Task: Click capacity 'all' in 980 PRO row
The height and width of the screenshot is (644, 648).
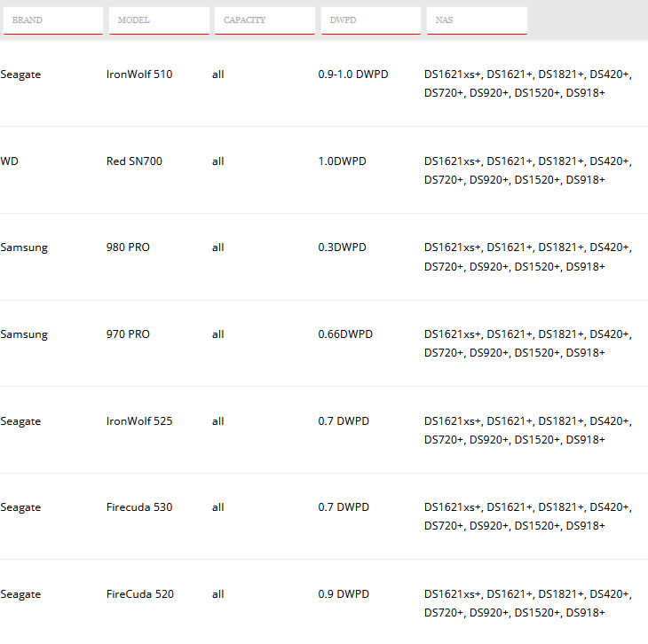Action: click(x=218, y=247)
